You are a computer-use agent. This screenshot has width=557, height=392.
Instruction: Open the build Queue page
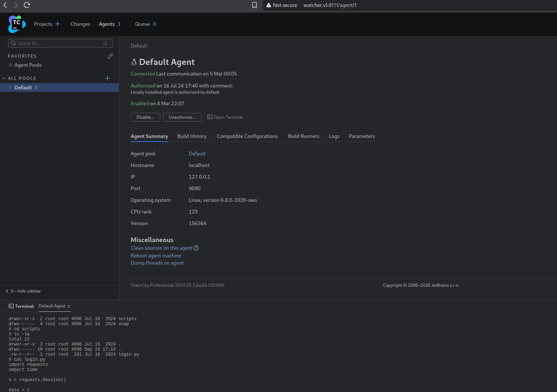(142, 24)
